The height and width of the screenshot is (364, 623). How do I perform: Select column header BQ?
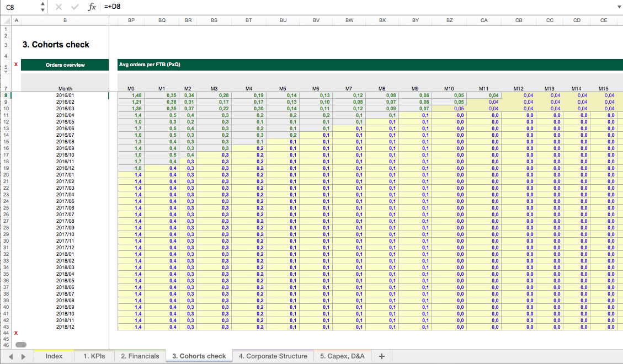162,20
